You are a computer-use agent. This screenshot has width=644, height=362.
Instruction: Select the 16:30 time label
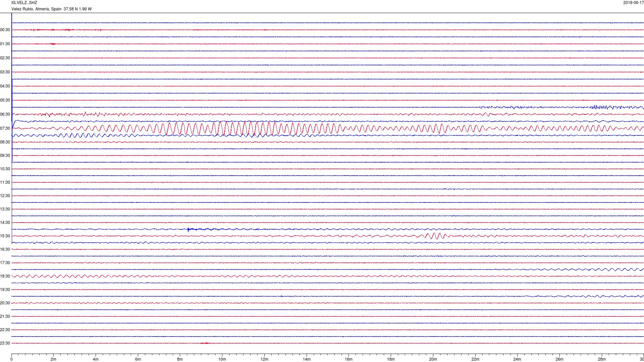click(5, 249)
